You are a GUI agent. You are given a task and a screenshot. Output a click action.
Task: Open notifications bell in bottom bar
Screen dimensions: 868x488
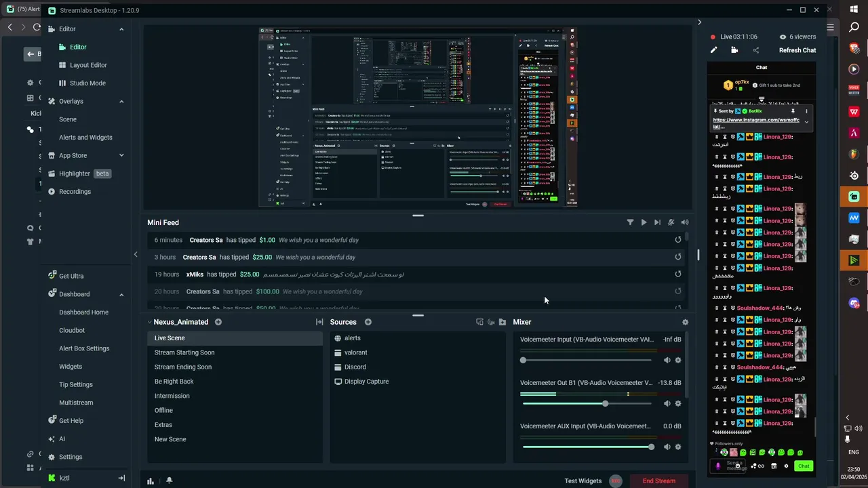click(169, 481)
